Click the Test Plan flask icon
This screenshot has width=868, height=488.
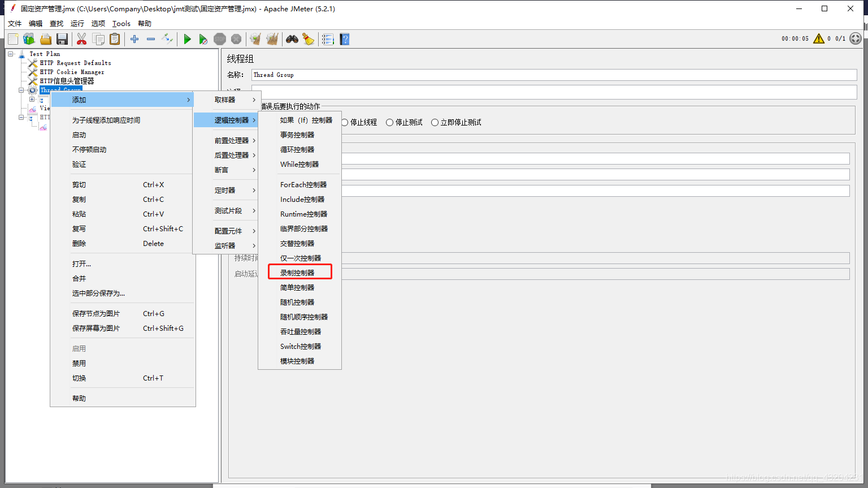click(x=22, y=54)
